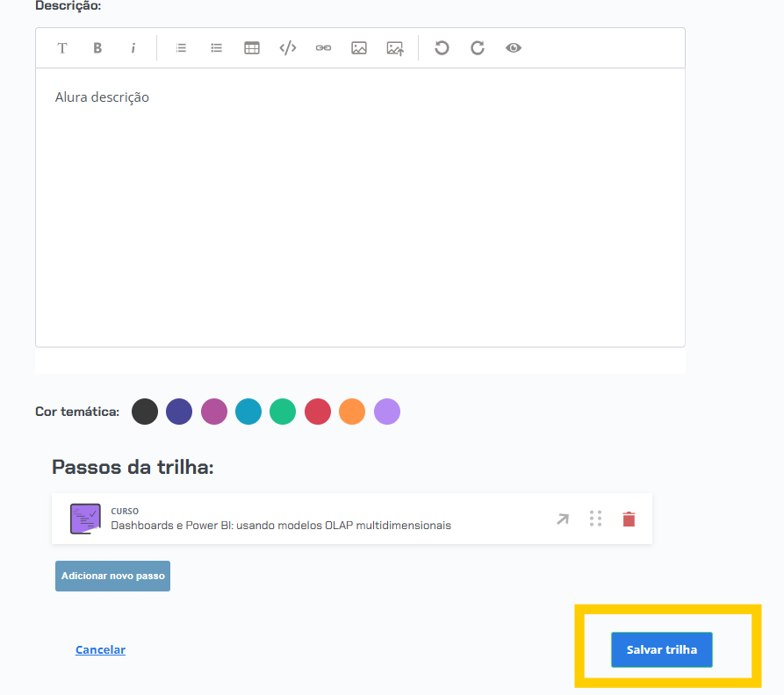
Task: Delete the Dashboards e Power BI step
Action: (x=629, y=519)
